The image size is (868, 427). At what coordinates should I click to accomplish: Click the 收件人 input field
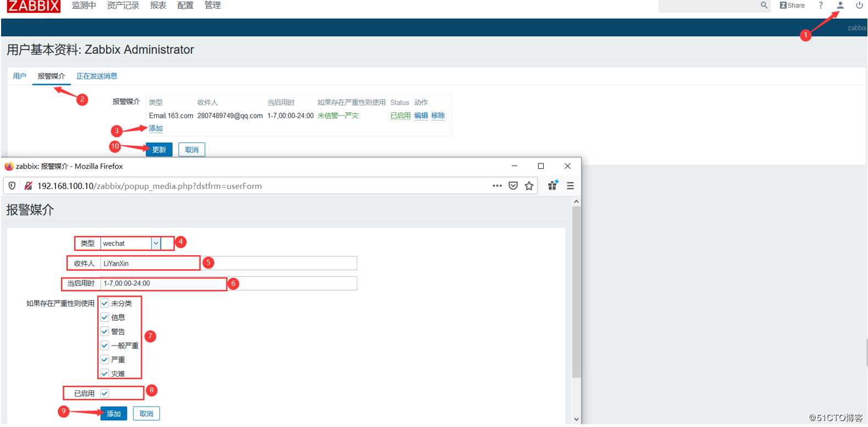[229, 263]
